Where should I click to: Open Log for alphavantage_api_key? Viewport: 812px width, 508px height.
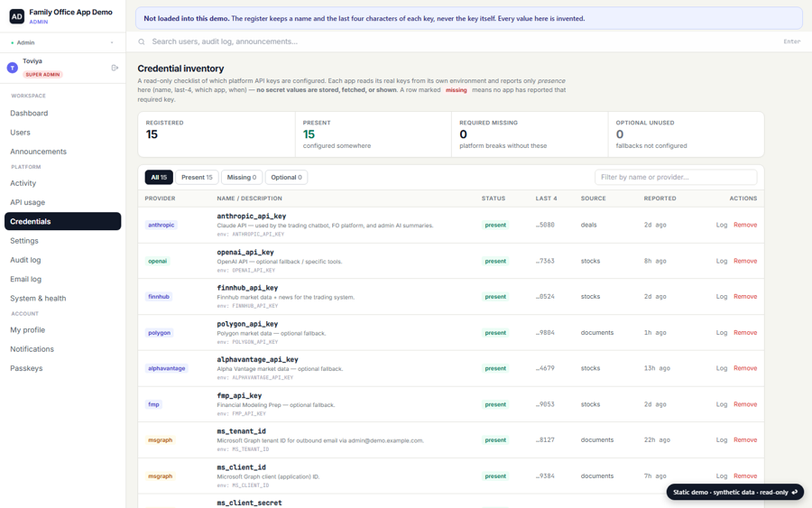722,368
